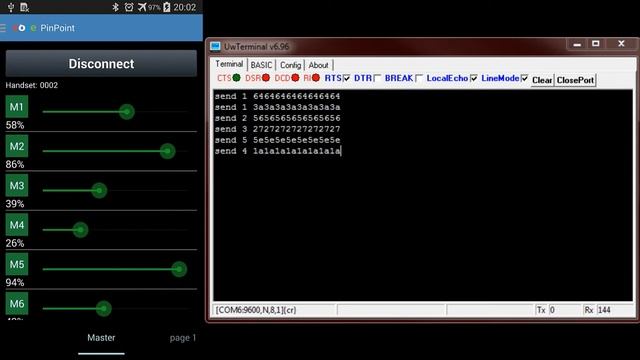Click the 20:02 clock in status bar
This screenshot has height=360, width=640.
[x=184, y=7]
